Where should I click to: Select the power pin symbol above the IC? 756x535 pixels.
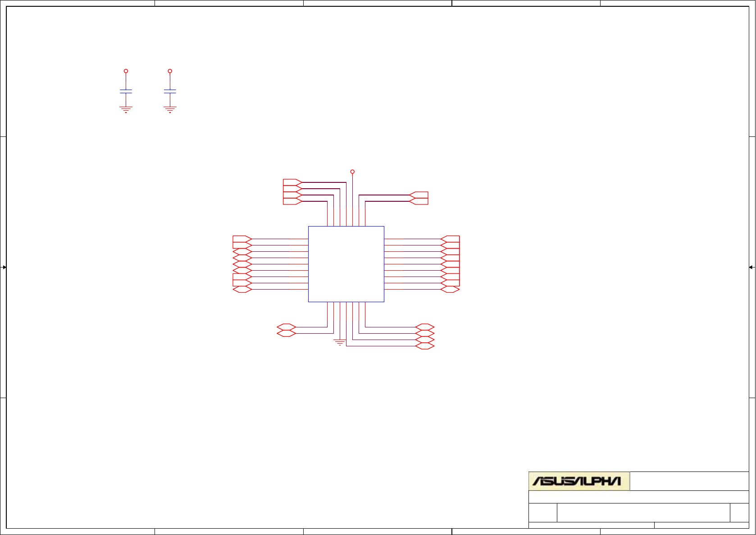pos(352,172)
